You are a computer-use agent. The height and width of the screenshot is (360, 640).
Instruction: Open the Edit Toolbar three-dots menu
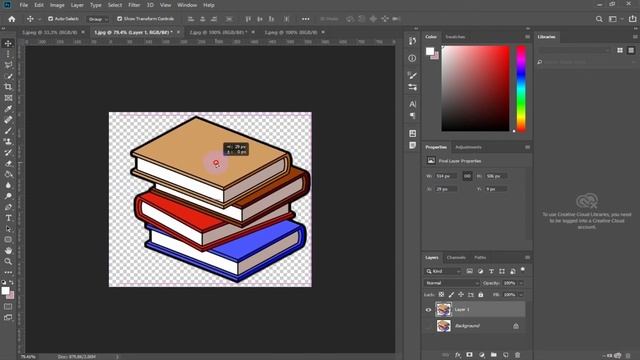click(x=8, y=272)
